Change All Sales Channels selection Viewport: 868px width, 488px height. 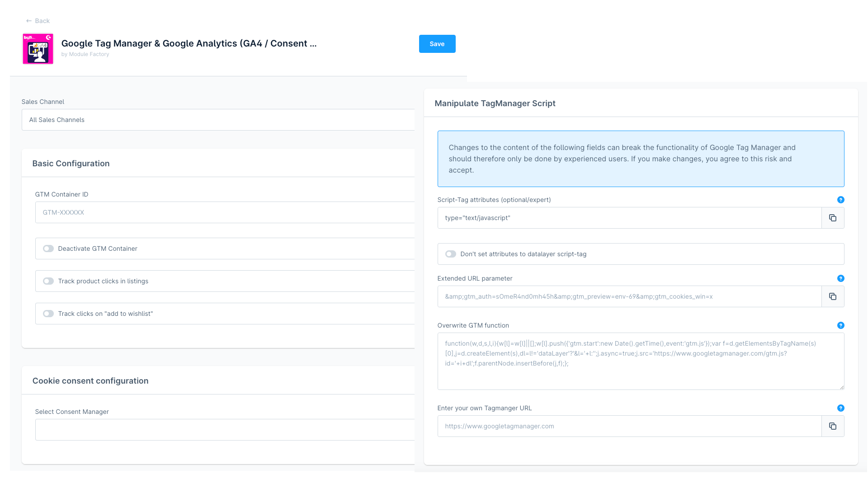click(x=218, y=120)
